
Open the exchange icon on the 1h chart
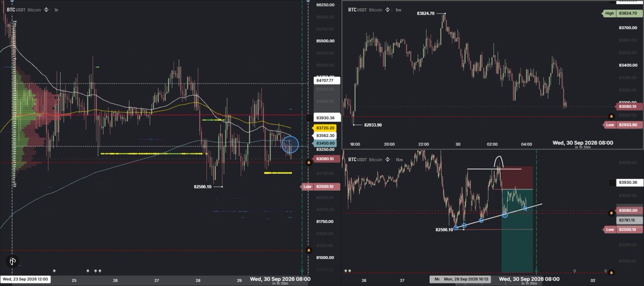(46, 10)
